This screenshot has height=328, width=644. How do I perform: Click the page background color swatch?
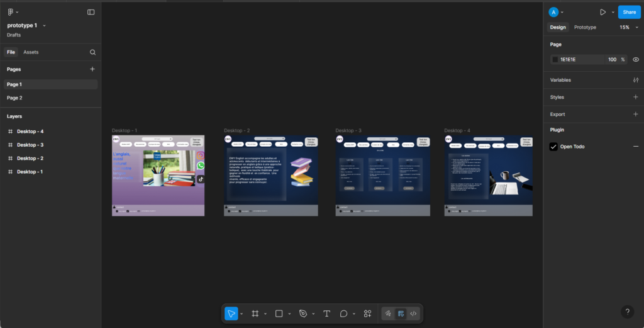tap(555, 60)
